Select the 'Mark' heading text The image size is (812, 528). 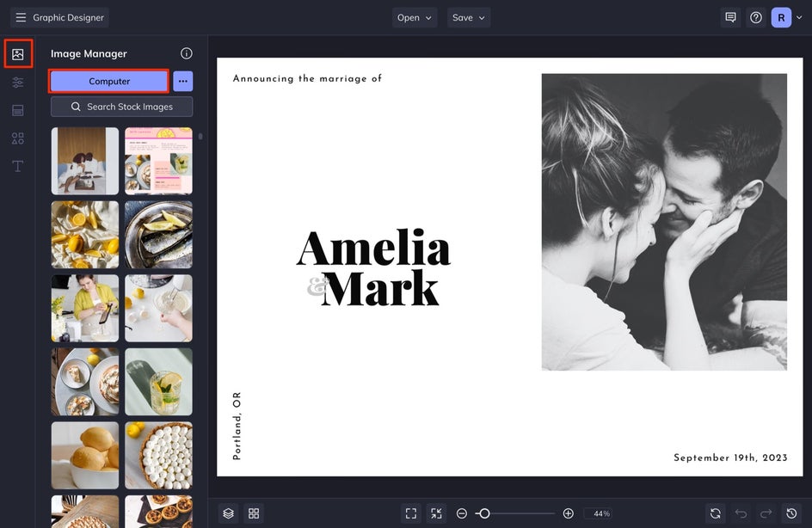click(379, 288)
